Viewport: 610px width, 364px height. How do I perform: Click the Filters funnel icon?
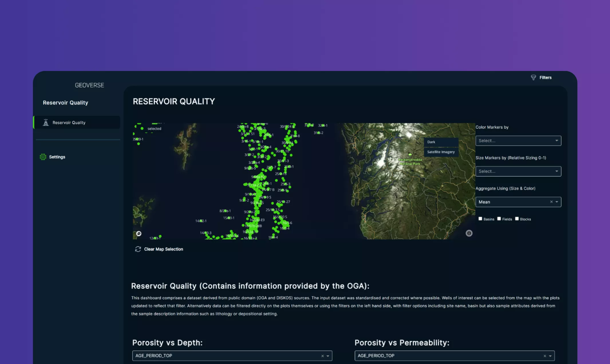533,78
